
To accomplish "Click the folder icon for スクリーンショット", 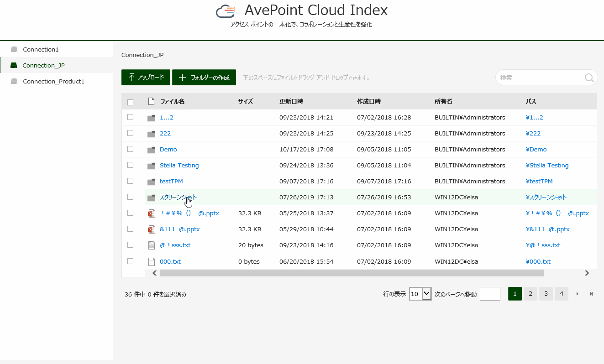I will click(151, 198).
